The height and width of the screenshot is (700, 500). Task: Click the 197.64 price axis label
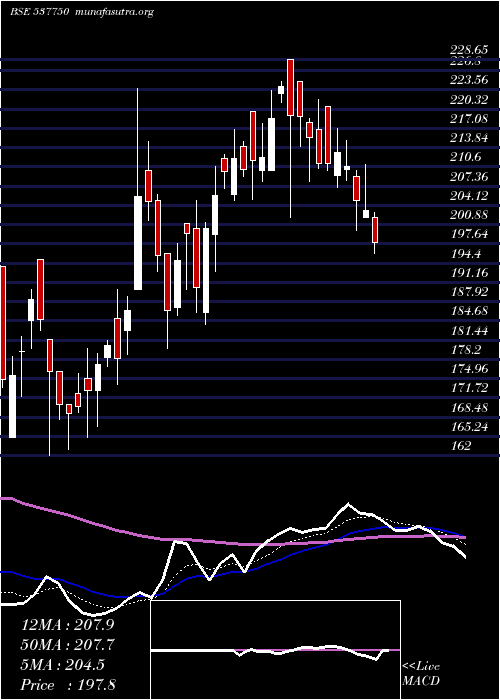pos(470,235)
